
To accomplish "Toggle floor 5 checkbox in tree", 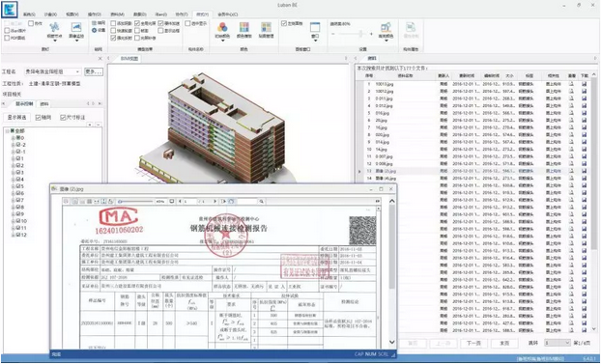I will (x=17, y=186).
